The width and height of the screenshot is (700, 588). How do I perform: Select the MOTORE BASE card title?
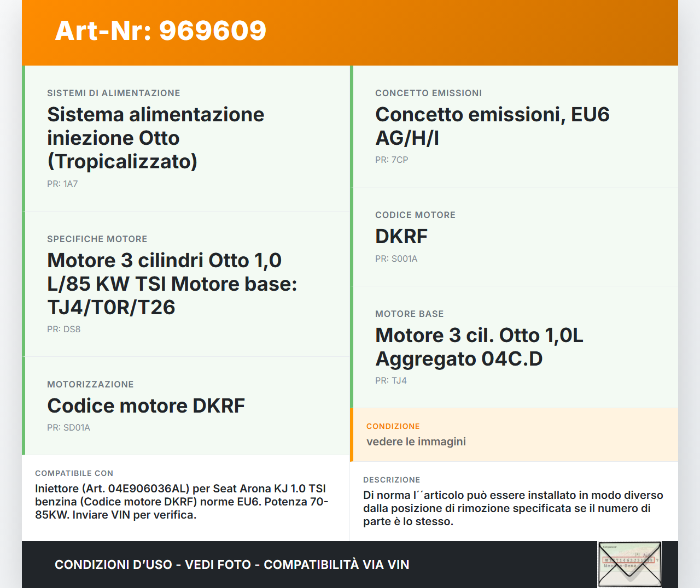(409, 314)
